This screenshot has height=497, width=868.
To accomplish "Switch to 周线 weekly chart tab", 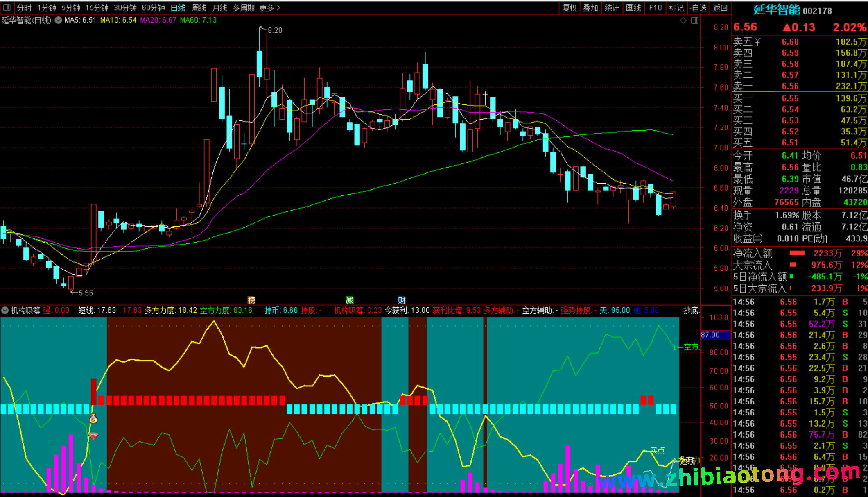I will [x=199, y=8].
